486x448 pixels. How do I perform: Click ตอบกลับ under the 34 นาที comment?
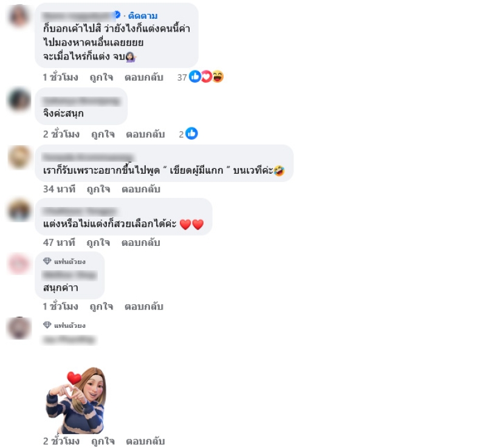coord(141,189)
